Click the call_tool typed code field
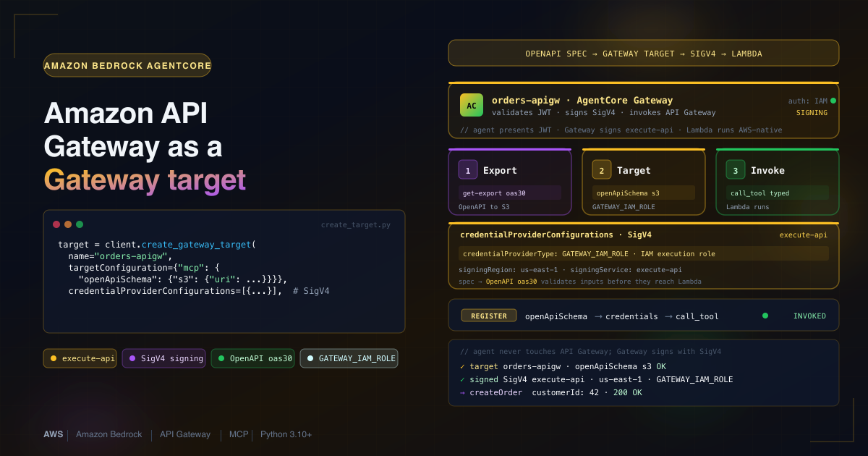This screenshot has height=456, width=868. coord(778,193)
